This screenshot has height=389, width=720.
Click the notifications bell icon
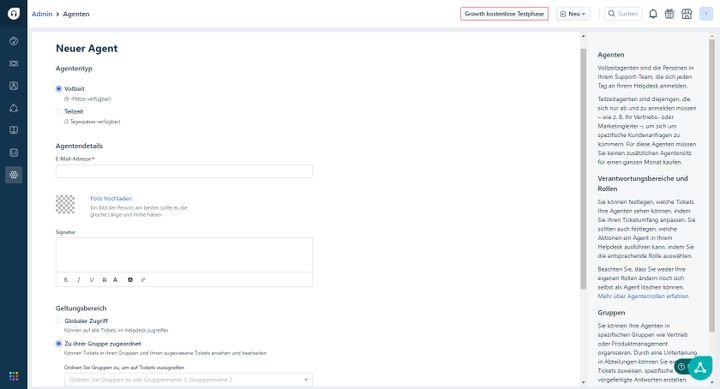pyautogui.click(x=652, y=14)
